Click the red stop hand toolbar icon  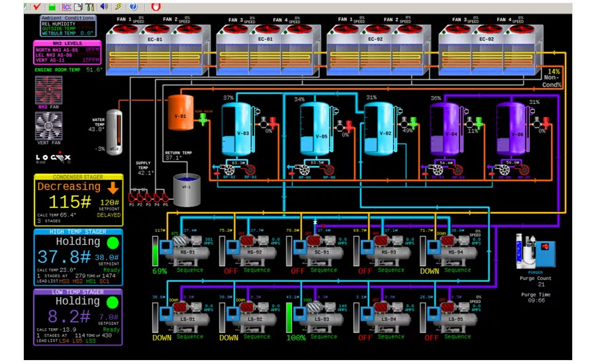pos(156,7)
